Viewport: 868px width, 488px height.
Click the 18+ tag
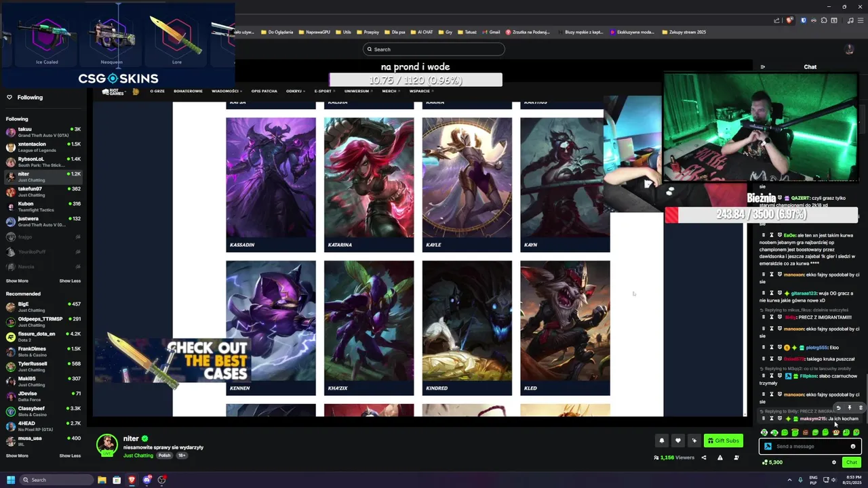182,455
